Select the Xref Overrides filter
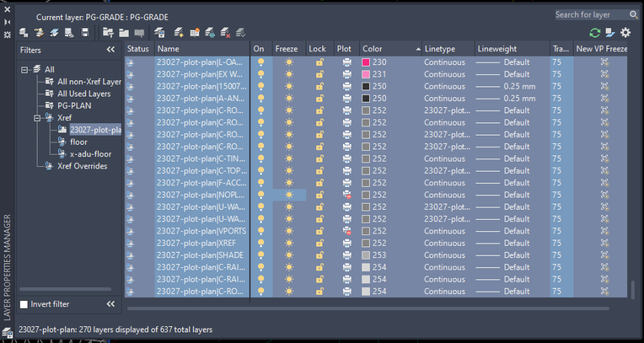 [82, 166]
